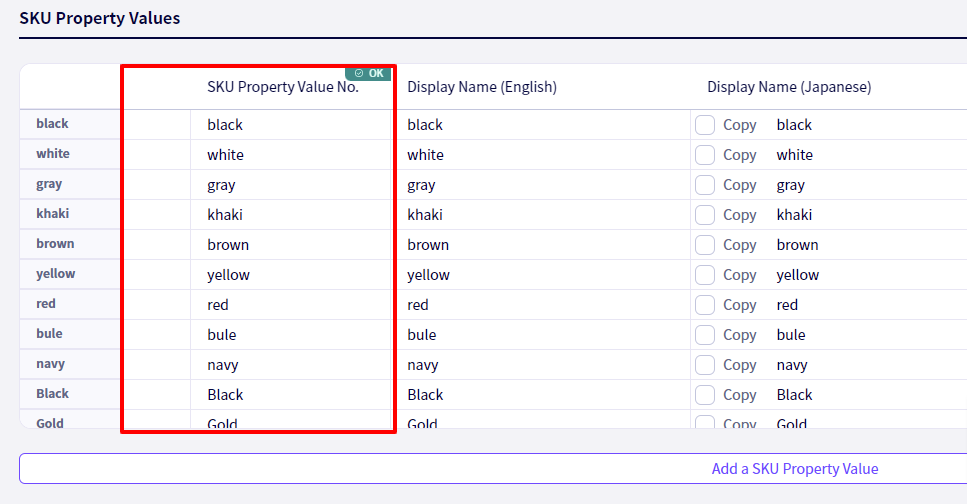967x504 pixels.
Task: Toggle Copy checkbox in capitalized Black row
Action: [705, 395]
